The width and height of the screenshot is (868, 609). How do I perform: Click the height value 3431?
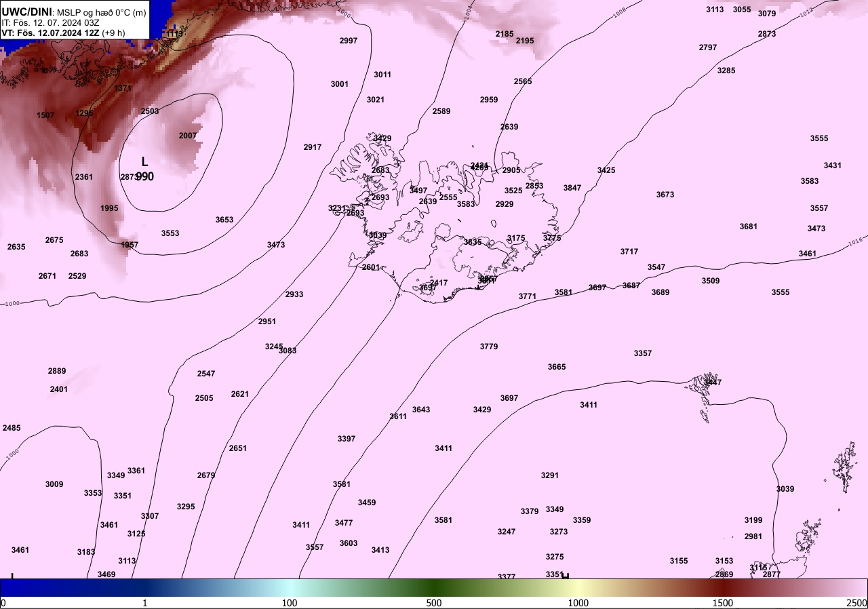click(x=833, y=165)
